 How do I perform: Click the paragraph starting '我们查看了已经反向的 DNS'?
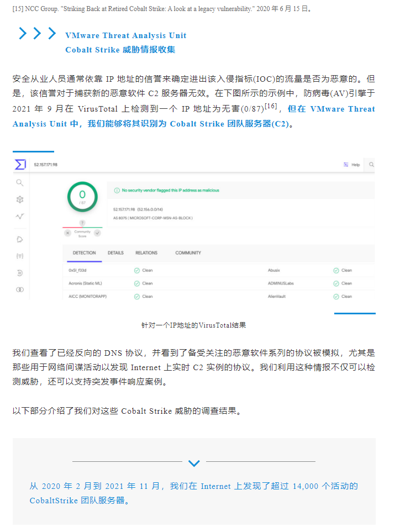coord(194,367)
